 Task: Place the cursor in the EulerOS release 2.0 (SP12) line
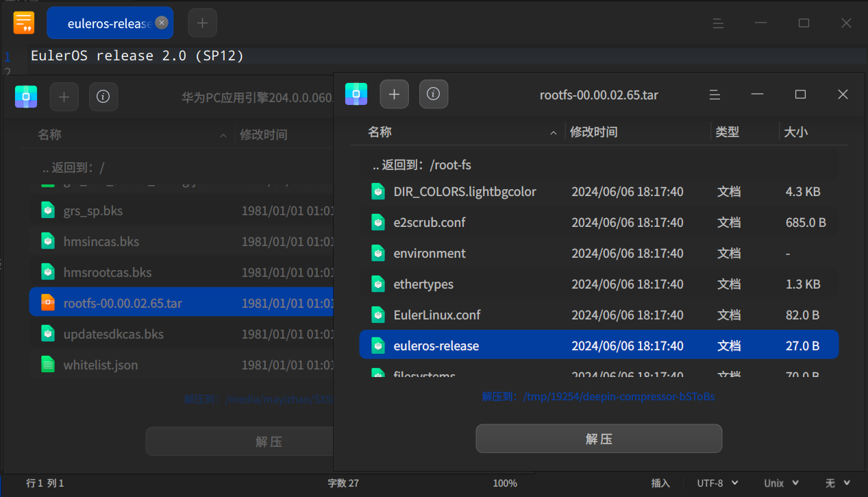point(138,56)
